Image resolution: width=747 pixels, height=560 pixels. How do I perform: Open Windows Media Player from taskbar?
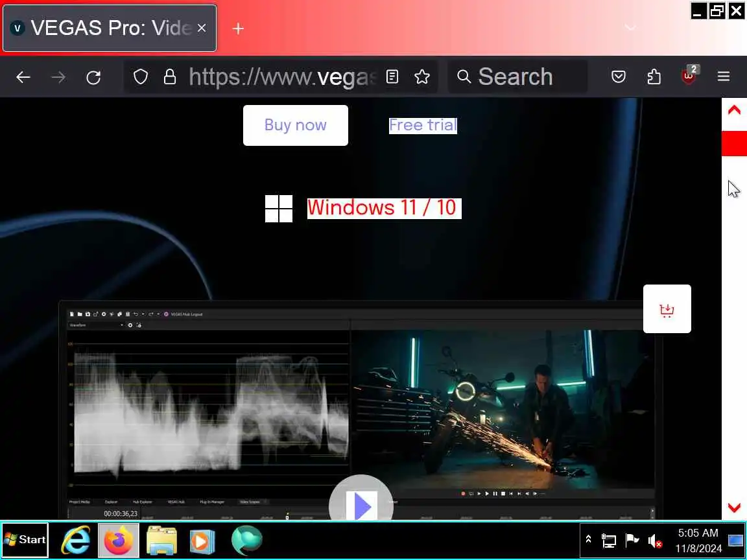click(203, 540)
